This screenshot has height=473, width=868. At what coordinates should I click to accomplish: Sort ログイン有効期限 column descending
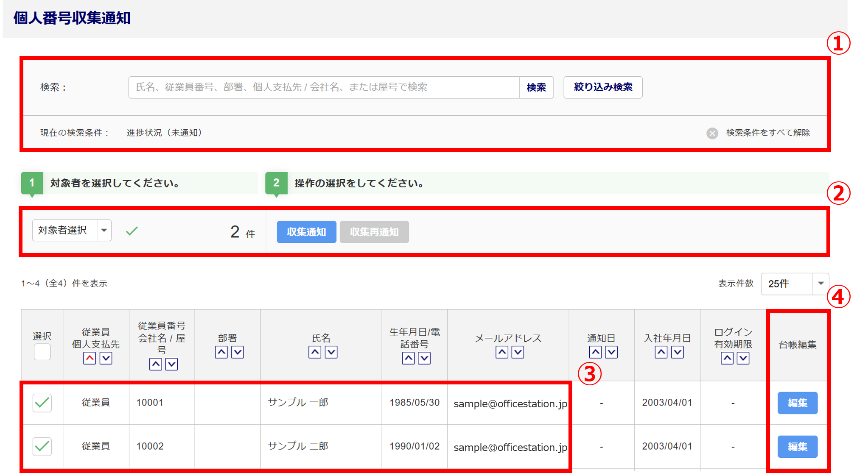(x=743, y=358)
